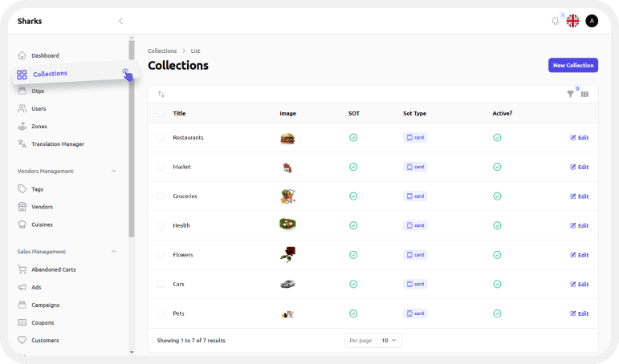
Task: Collapse the Sales Management section
Action: (113, 252)
